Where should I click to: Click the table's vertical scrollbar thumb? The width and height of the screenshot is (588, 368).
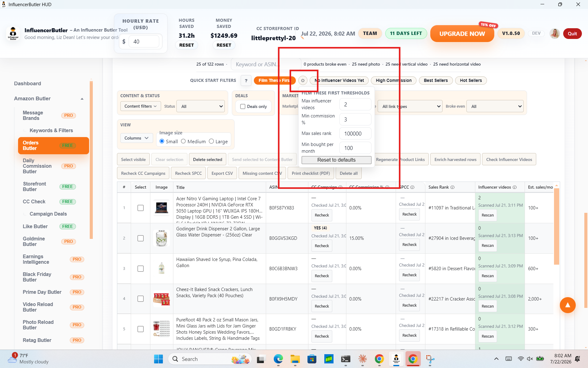[x=556, y=226]
